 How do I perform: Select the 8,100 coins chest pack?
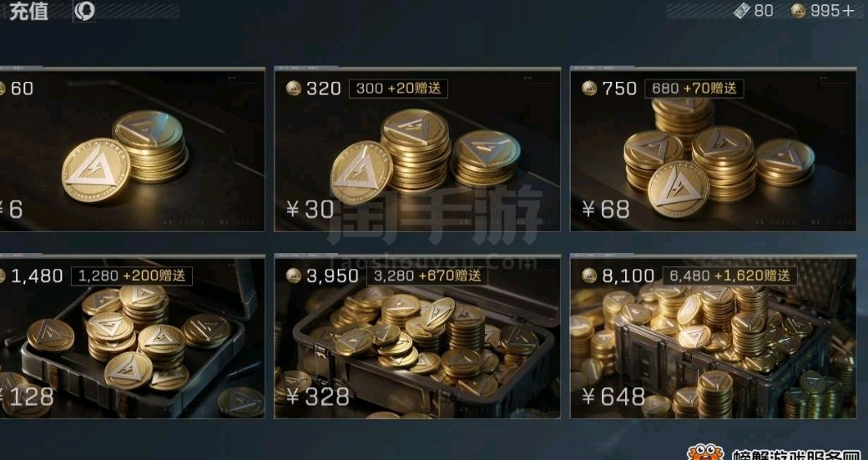tap(713, 336)
